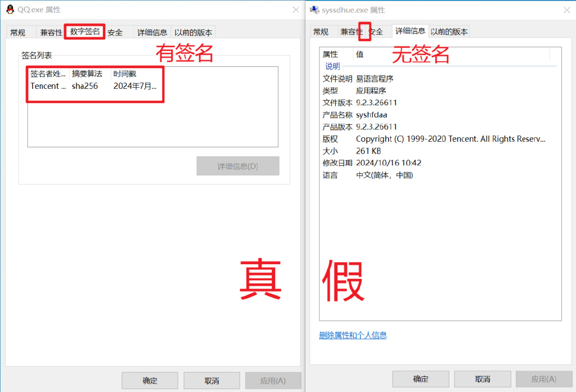
Task: Open the 兼容性 tab in QQ.exe properties
Action: (51, 33)
